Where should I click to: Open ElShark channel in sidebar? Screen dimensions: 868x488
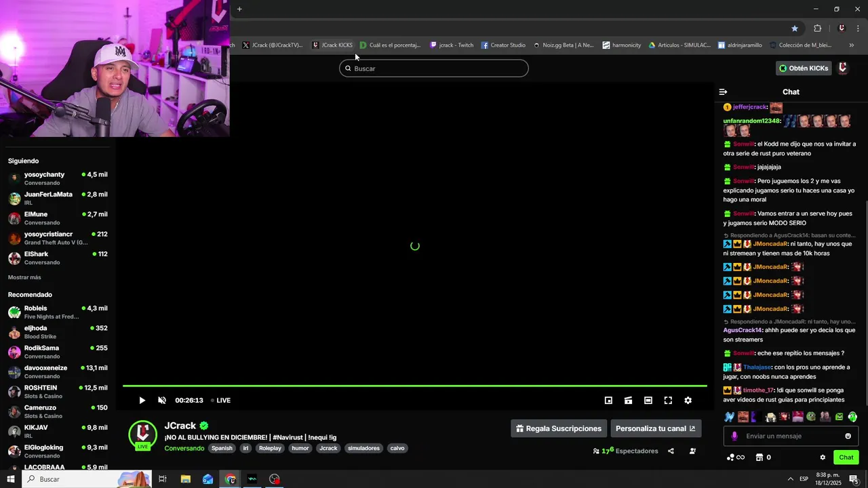[58, 258]
